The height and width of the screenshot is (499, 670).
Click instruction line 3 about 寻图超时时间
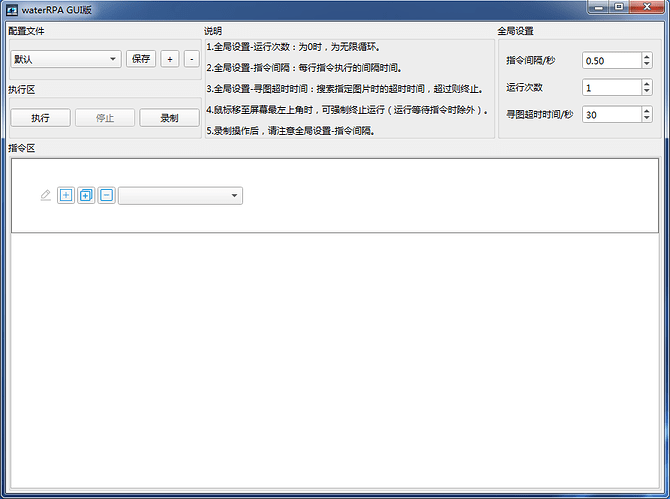pyautogui.click(x=345, y=89)
